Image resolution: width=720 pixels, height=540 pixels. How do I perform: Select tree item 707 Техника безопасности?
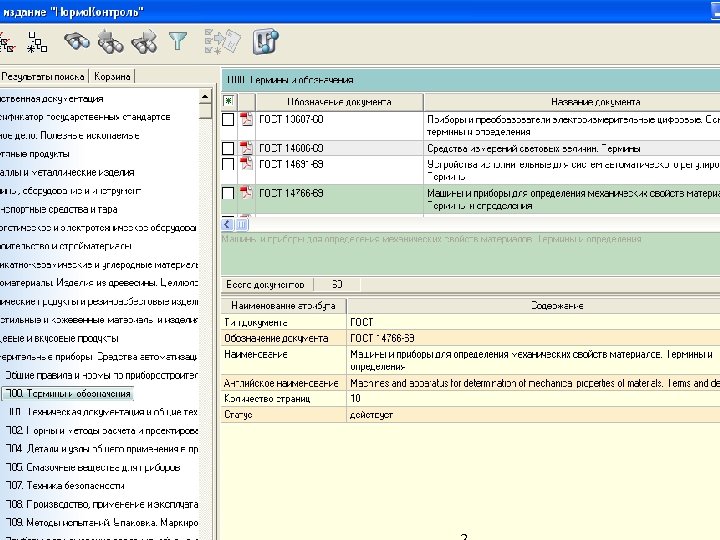65,486
